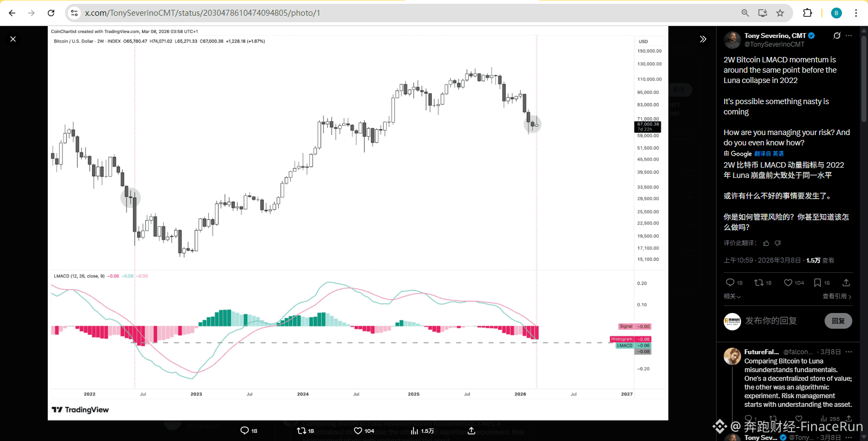Viewport: 868px width, 441px height.
Task: Open 查看引用 quotes link
Action: [837, 296]
